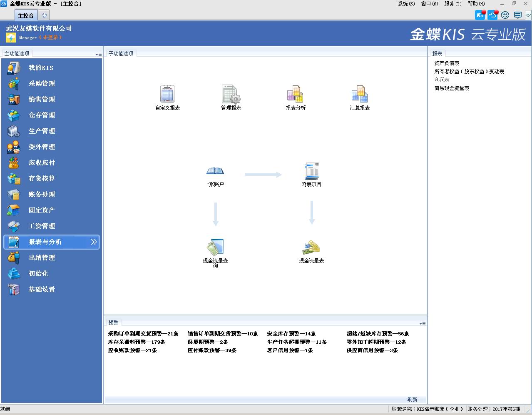Launch 自定义报表 custom report icon
This screenshot has height=415, width=532.
point(167,94)
